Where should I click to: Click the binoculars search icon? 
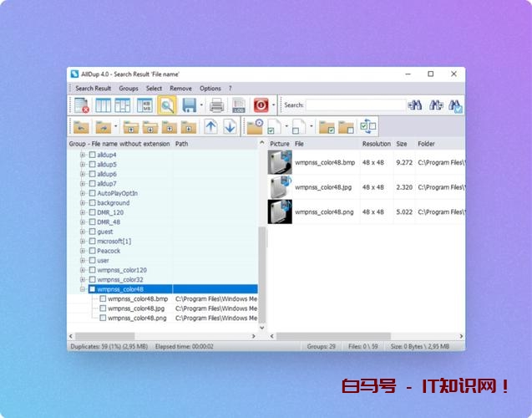(x=414, y=105)
